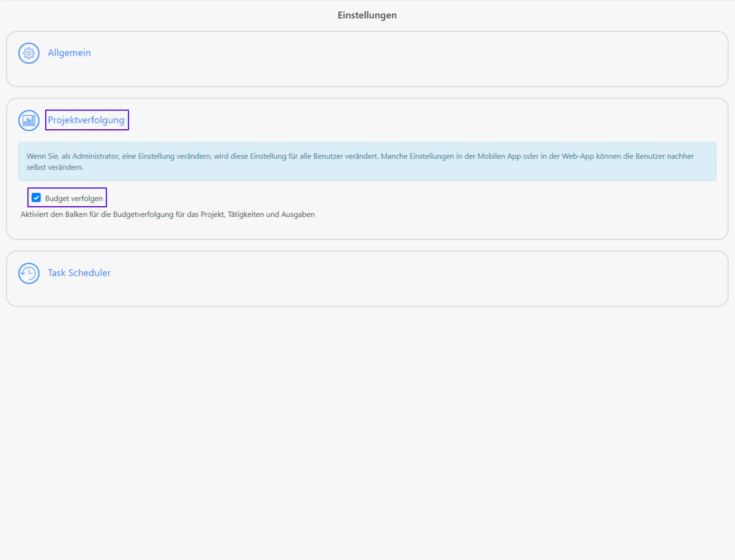
Task: Click the Einstellungen page title
Action: click(x=367, y=15)
